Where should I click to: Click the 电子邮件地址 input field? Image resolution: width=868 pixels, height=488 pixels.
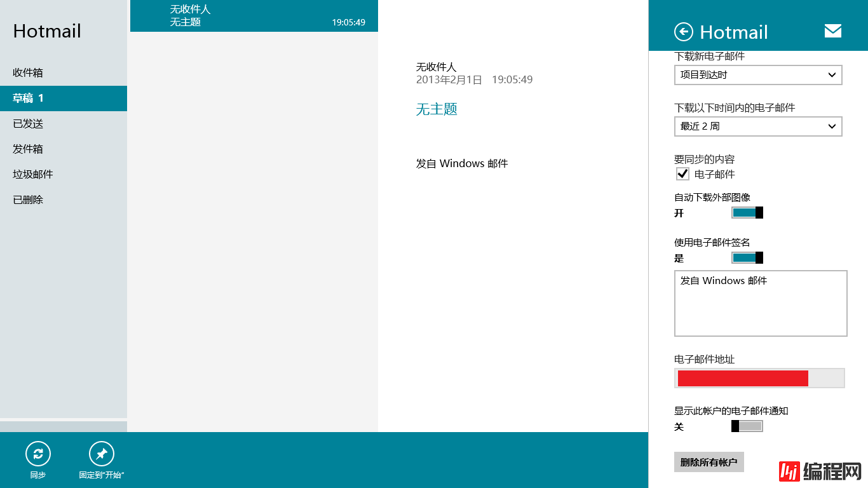tap(759, 378)
